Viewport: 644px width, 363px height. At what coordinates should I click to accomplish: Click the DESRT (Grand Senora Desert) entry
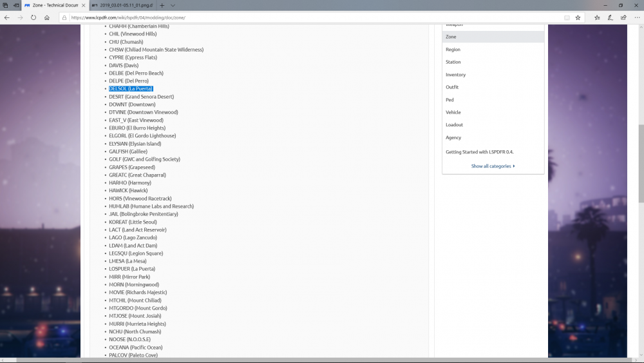pos(141,97)
